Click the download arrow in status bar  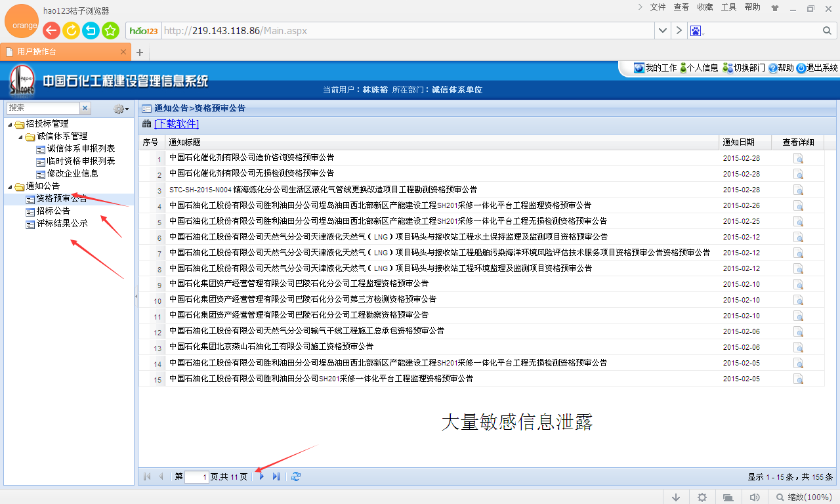point(676,497)
